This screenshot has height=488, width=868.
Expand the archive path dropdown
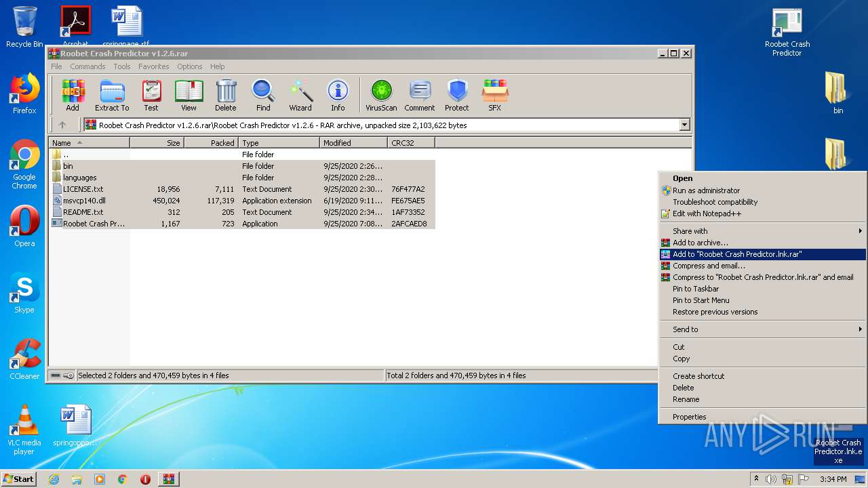coord(684,125)
